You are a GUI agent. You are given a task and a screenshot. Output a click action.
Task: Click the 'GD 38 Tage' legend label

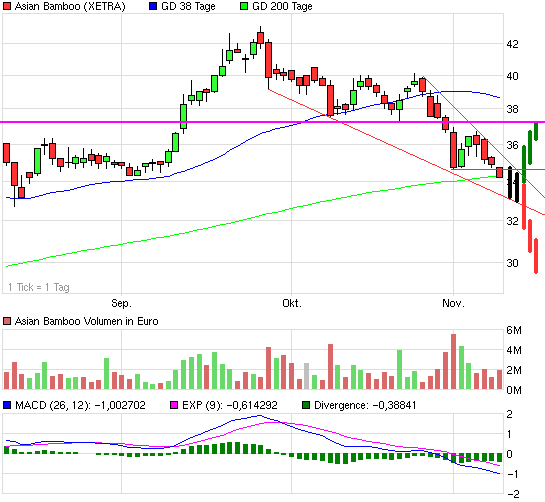click(188, 6)
